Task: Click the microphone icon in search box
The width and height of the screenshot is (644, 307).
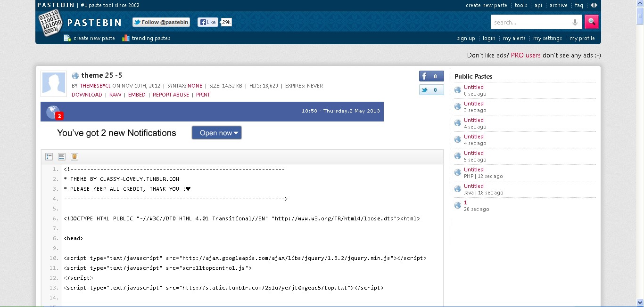Action: 575,22
